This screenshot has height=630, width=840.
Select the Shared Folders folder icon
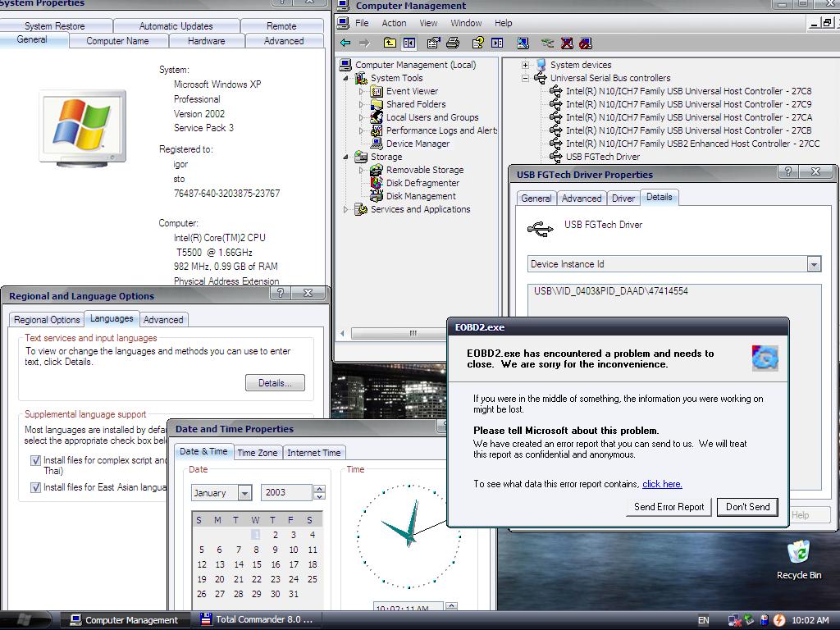[x=377, y=104]
